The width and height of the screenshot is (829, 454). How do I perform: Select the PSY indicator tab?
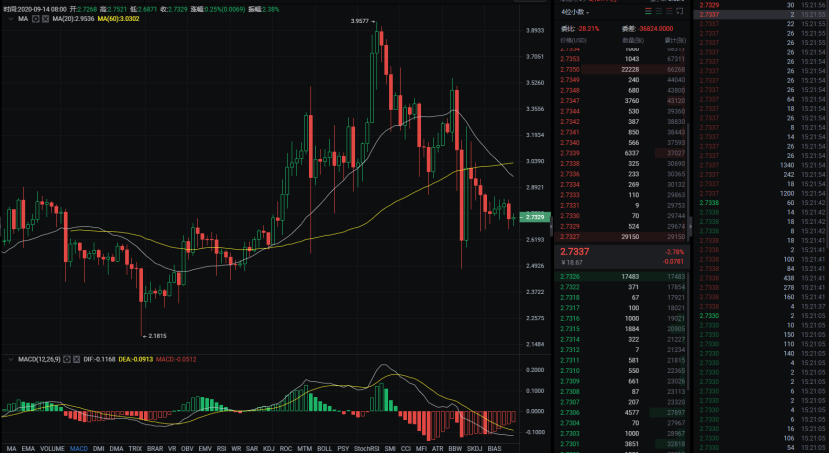click(343, 449)
